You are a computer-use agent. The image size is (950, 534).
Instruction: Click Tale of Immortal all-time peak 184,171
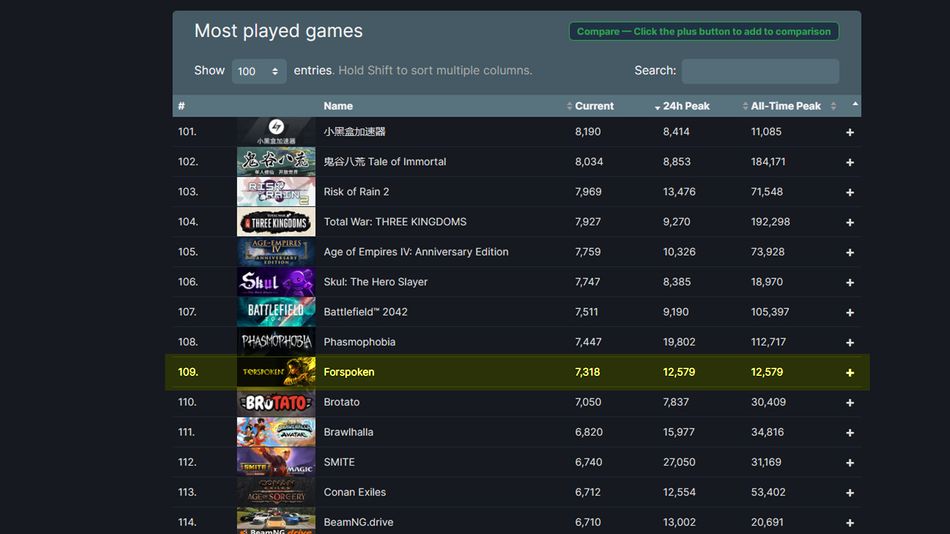pos(768,162)
